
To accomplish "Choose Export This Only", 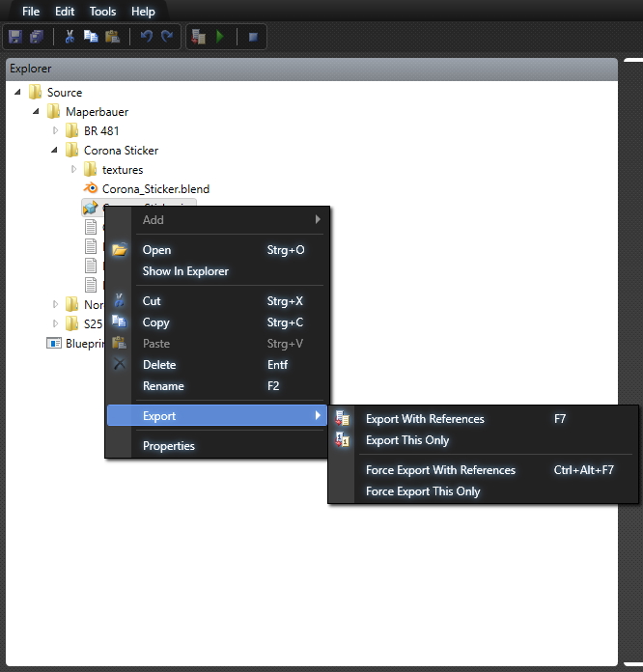I will pos(483,440).
